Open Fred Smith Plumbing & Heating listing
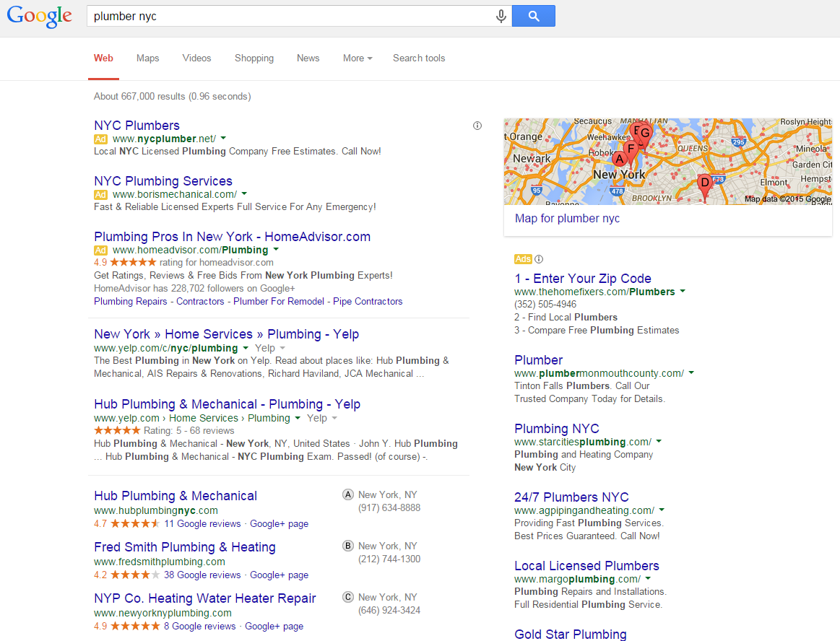840x641 pixels. [185, 547]
